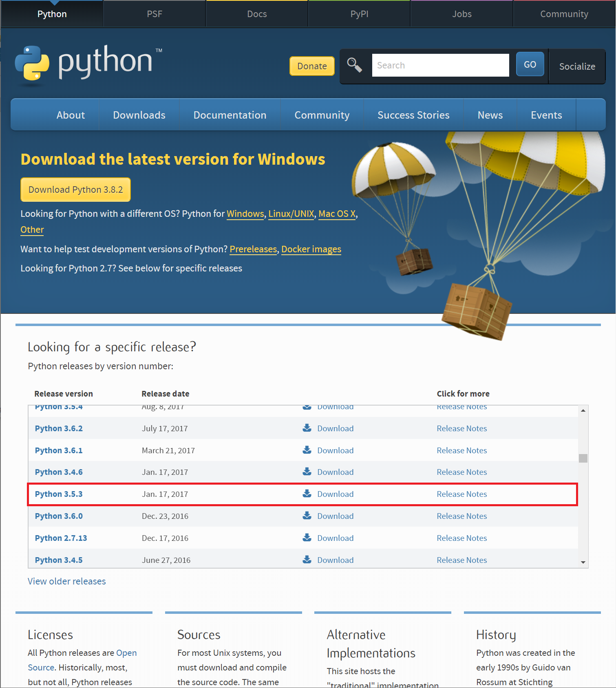This screenshot has height=688, width=616.
Task: Open the Python 2.7.13 version link
Action: point(61,538)
